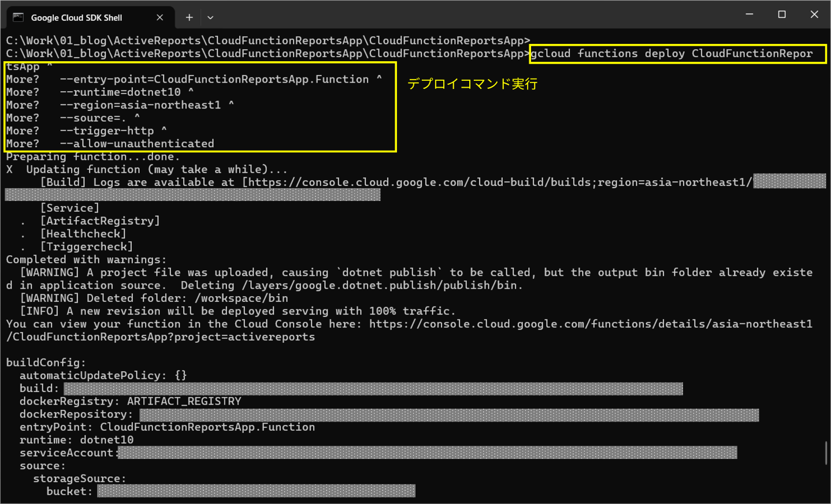Click 'dockerRegistry: ARTIFACT_REGISTRY' line
Viewport: 831px width, 504px height.
(x=130, y=401)
